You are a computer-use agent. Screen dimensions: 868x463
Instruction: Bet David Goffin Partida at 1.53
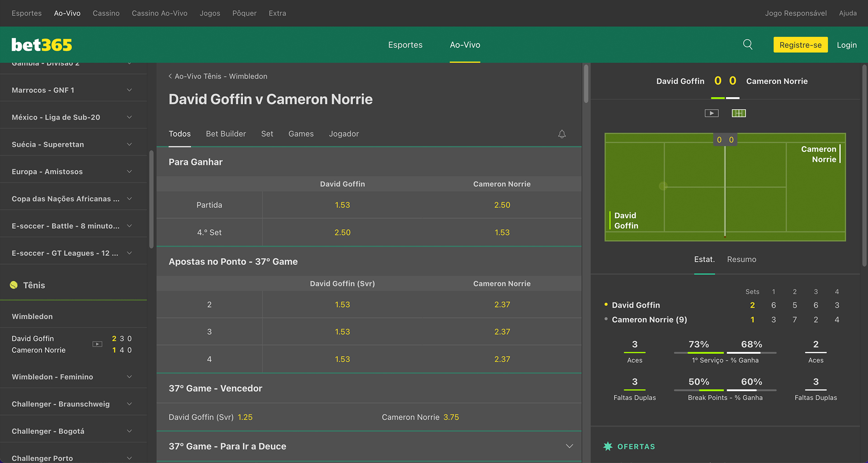coord(342,205)
